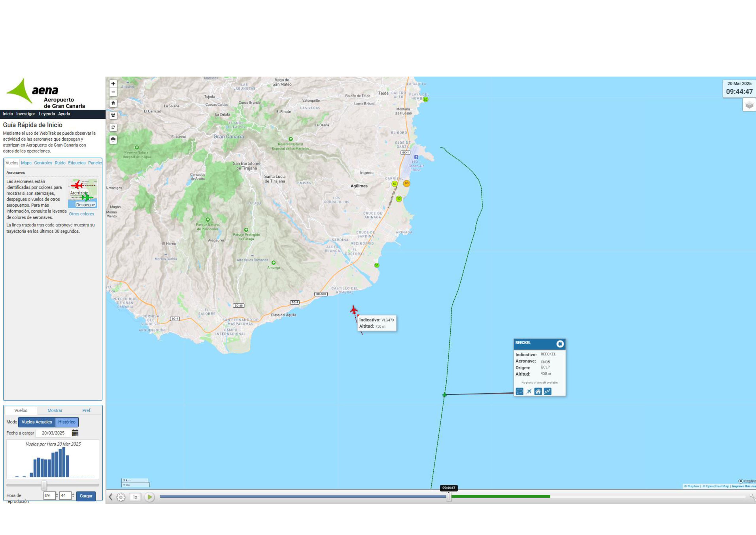Click the hourly flights time slider handle
The height and width of the screenshot is (535, 756).
44,485
